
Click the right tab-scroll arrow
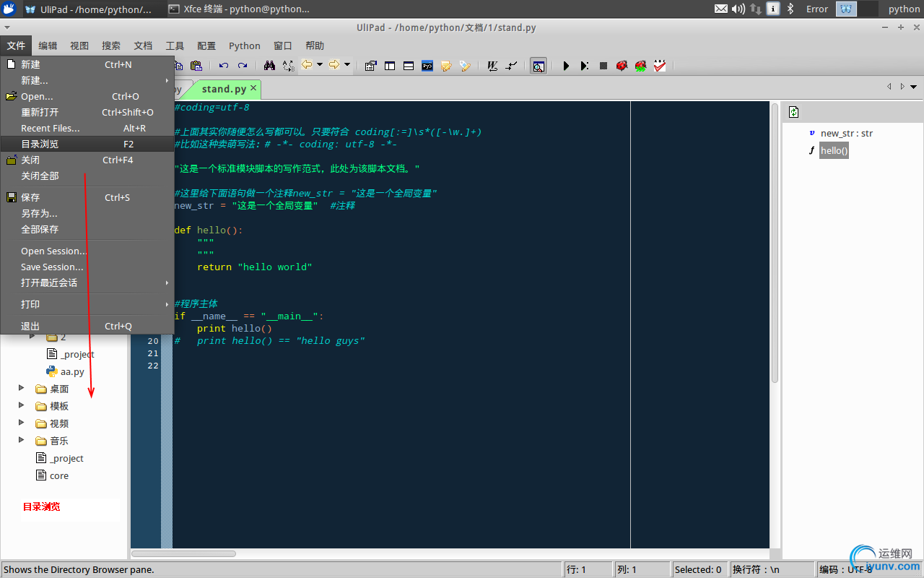click(x=902, y=87)
